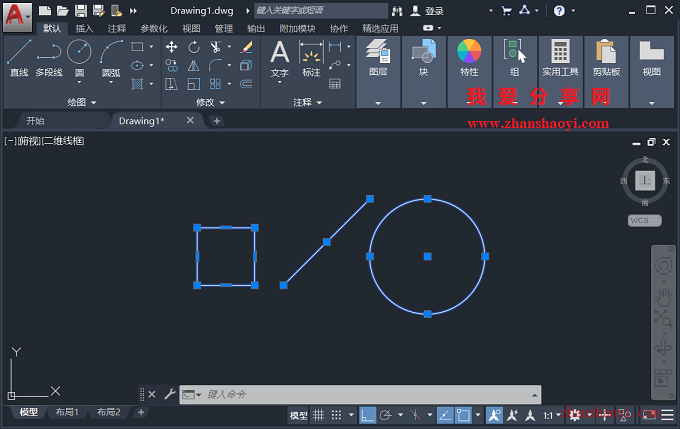Viewport: 680px width, 429px height.
Task: Toggle Ortho mode in status bar
Action: point(367,415)
